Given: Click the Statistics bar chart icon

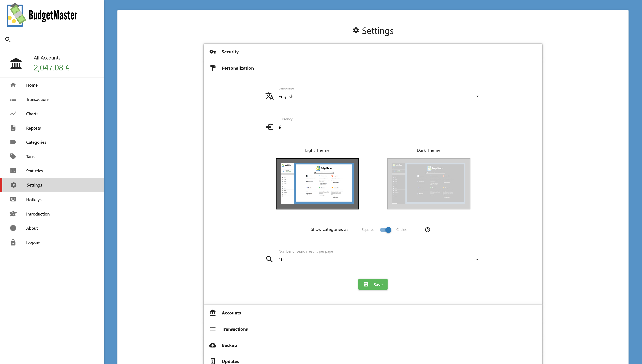Looking at the screenshot, I should 13,171.
